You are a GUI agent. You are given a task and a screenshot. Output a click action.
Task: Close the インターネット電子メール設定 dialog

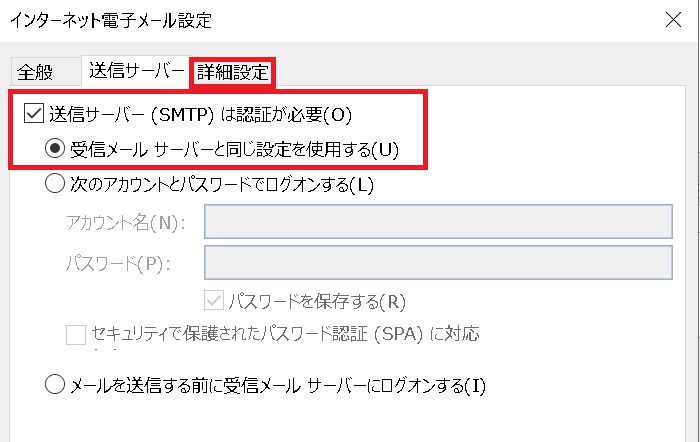(673, 20)
